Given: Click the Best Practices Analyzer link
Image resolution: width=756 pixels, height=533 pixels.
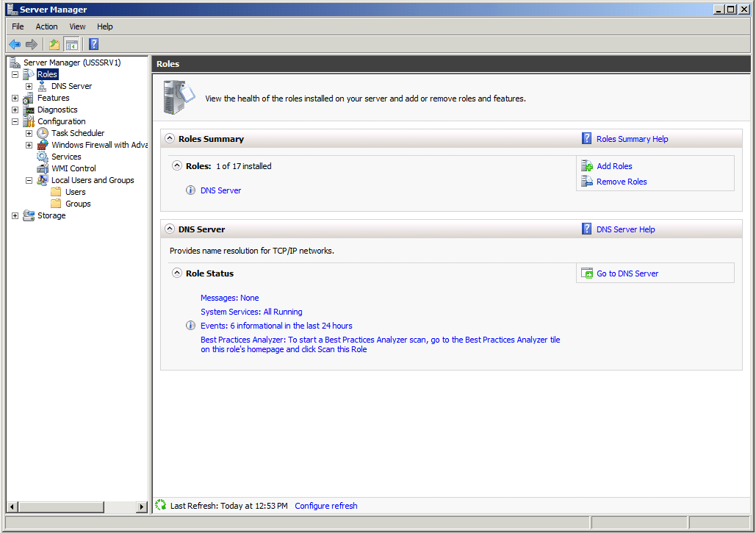Looking at the screenshot, I should tap(381, 344).
